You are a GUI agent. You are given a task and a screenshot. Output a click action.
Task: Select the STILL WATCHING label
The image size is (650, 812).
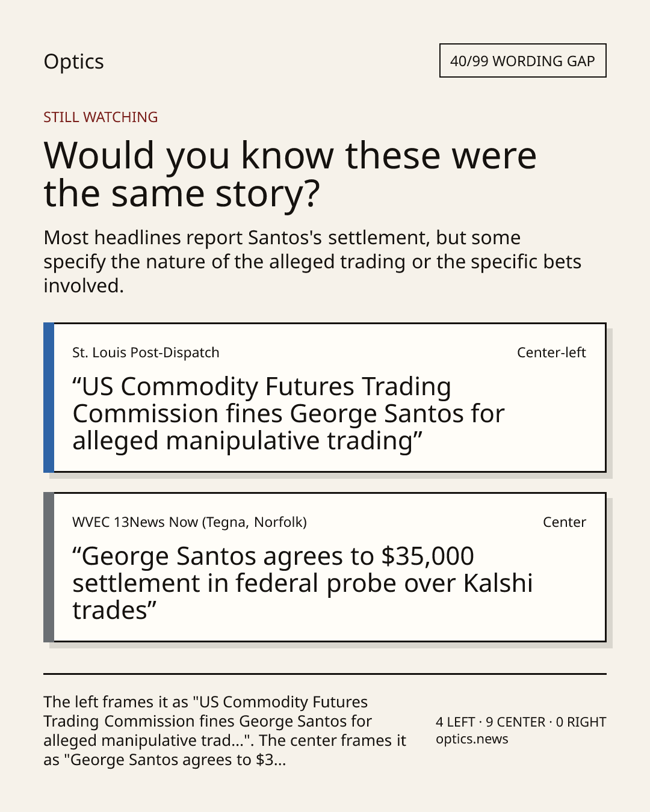pos(101,117)
